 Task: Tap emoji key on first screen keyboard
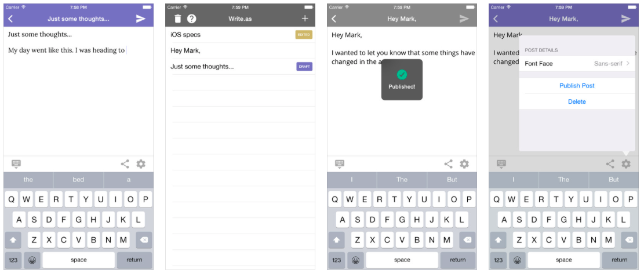coord(32,260)
